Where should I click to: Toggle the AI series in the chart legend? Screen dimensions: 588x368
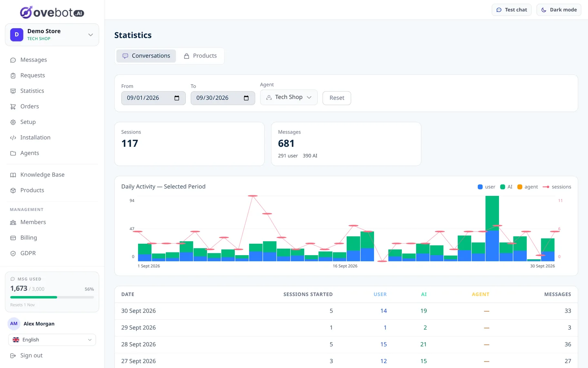click(506, 187)
